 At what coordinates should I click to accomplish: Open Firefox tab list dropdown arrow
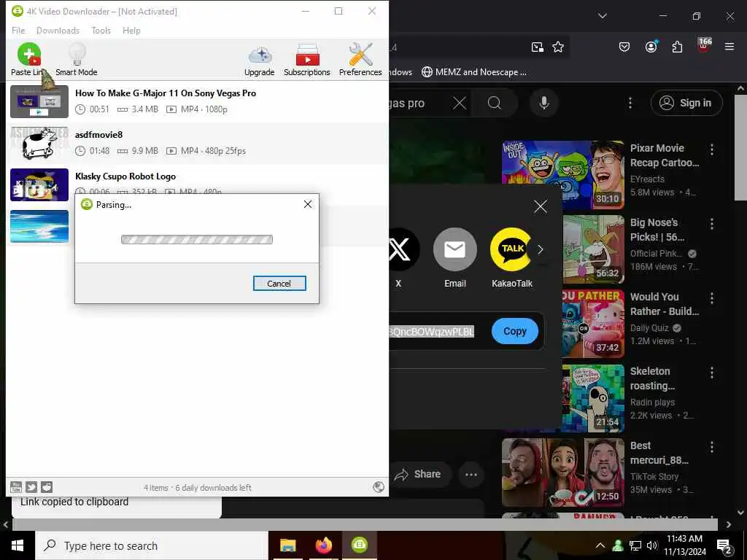click(602, 16)
